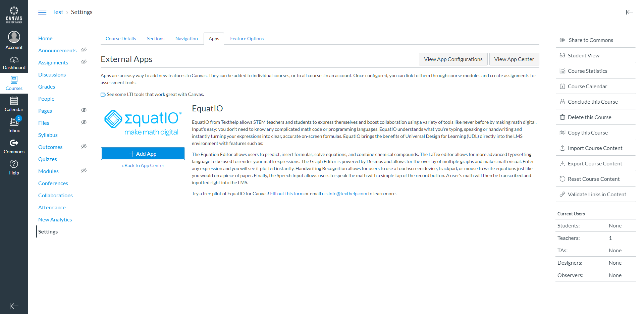Viewport: 644px width, 314px height.
Task: Open New Analytics in the course menu
Action: click(x=55, y=219)
